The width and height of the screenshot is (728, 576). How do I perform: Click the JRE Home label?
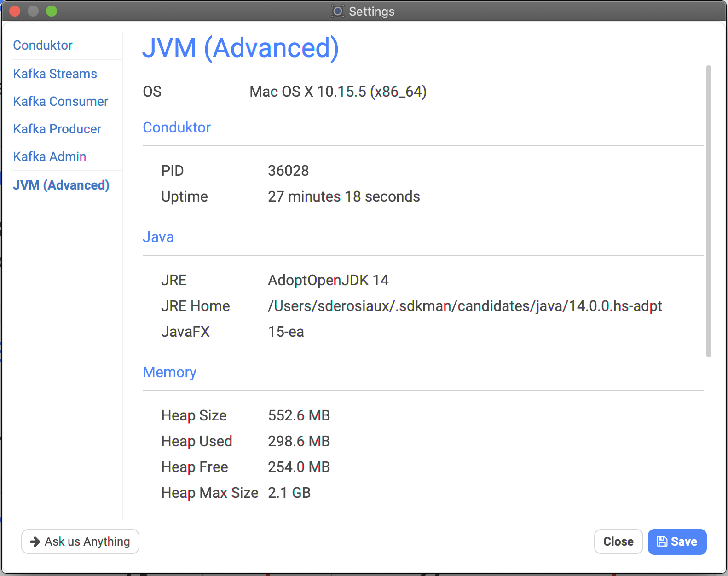click(x=196, y=306)
